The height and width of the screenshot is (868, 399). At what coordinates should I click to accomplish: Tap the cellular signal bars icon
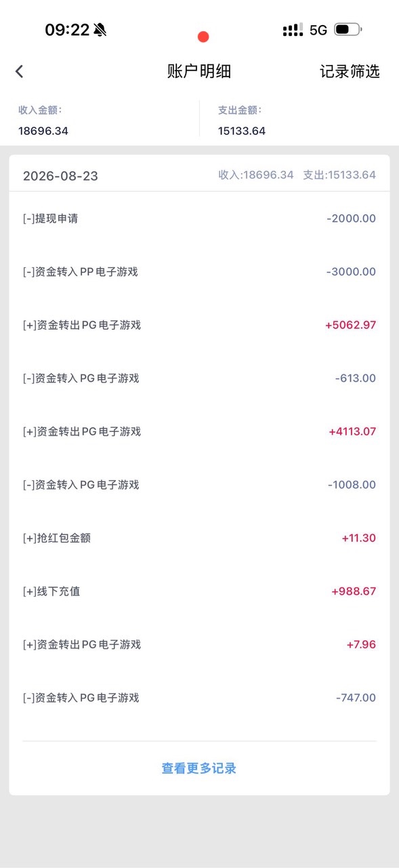click(293, 30)
